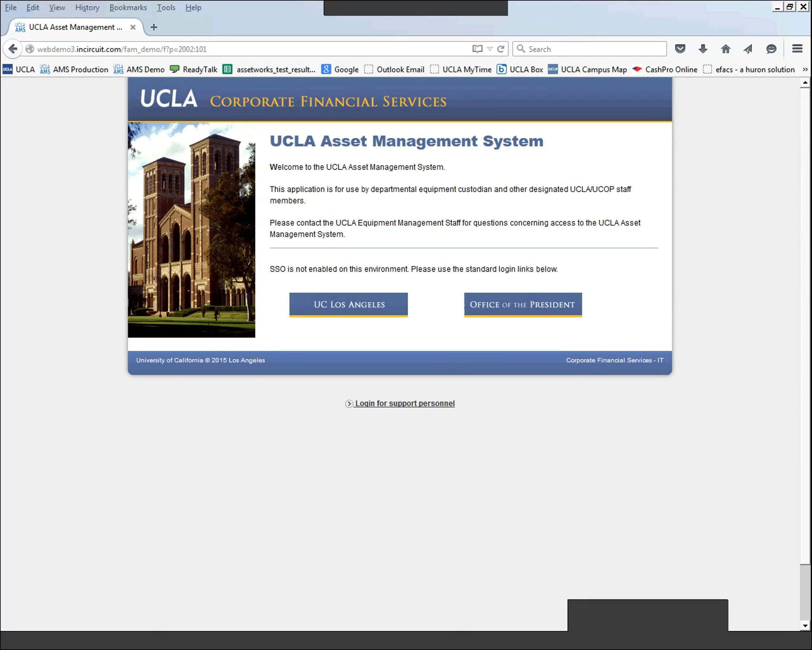This screenshot has height=650, width=812.
Task: Click the browser Back arrow button
Action: 13,49
